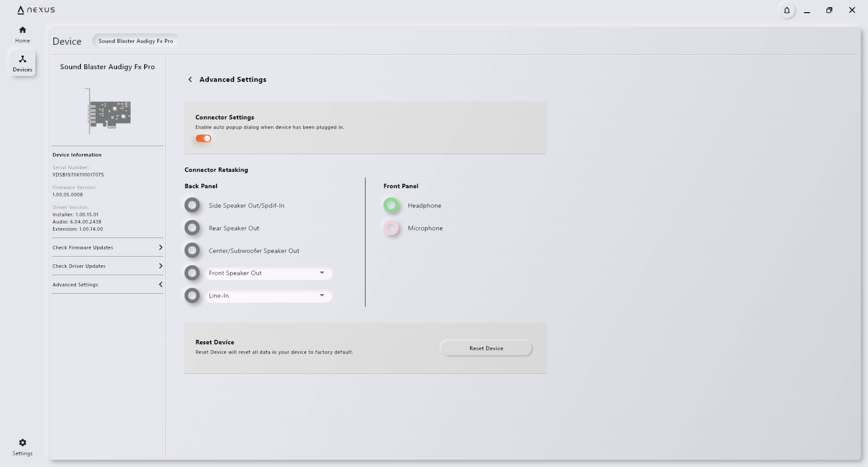Open the Home page in sidebar
Image resolution: width=868 pixels, height=467 pixels.
(23, 34)
